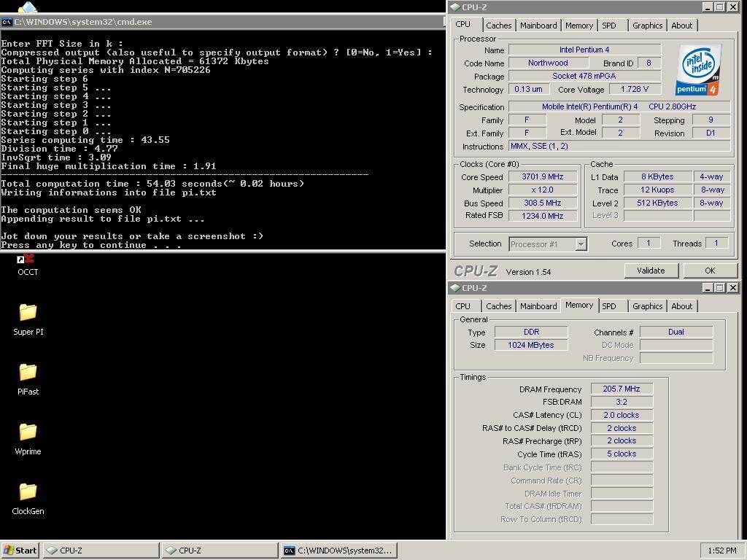Screen dimensions: 747x560
Task: Click the Specification field 'Mobile Intel(R) Pentium(R) 4'
Action: (x=619, y=106)
